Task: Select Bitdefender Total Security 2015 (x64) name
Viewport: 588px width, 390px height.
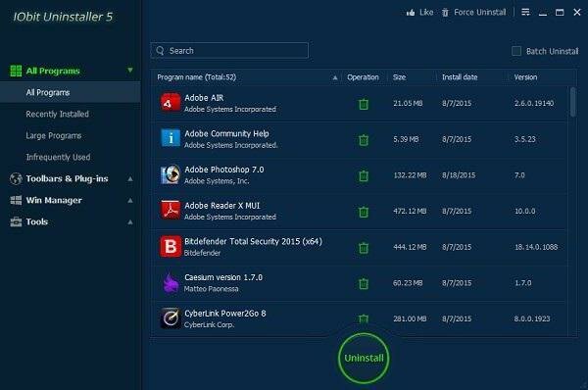Action: click(253, 241)
